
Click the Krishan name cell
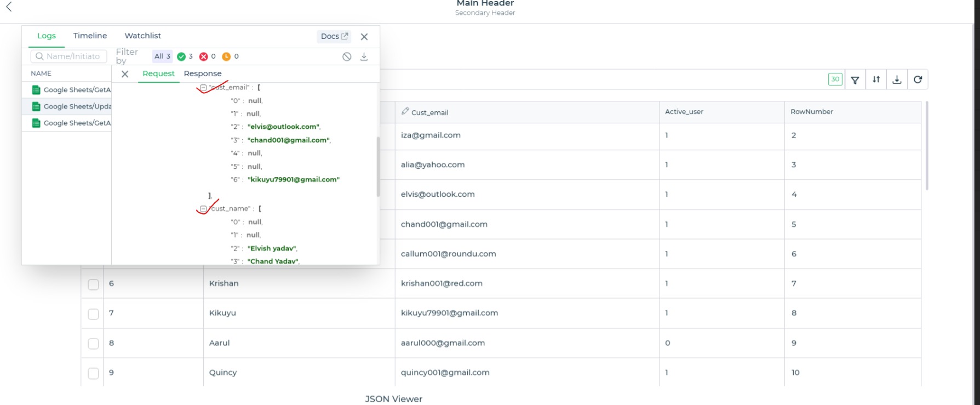[x=299, y=283]
